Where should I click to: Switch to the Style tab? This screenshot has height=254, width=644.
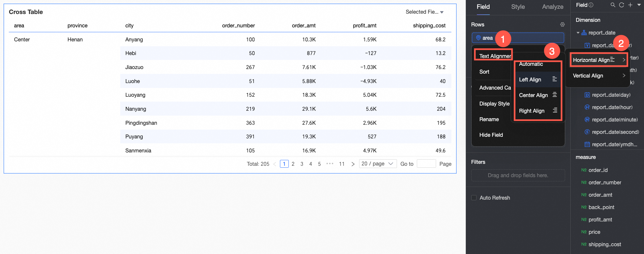point(518,7)
